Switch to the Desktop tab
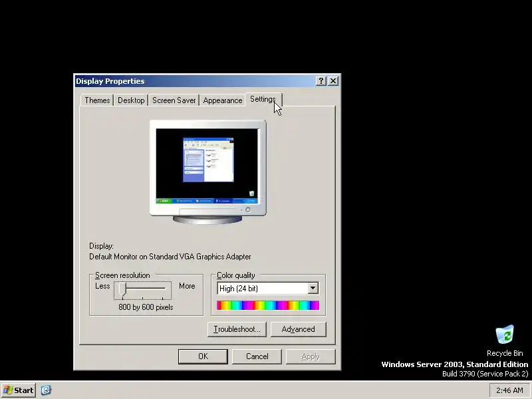Screen dimensions: 532x399 [x=131, y=100]
